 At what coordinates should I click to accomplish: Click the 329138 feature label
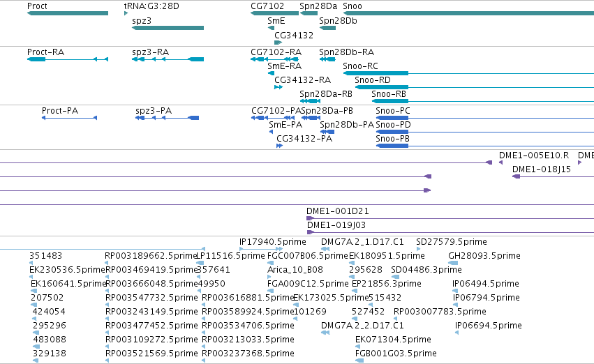click(50, 354)
